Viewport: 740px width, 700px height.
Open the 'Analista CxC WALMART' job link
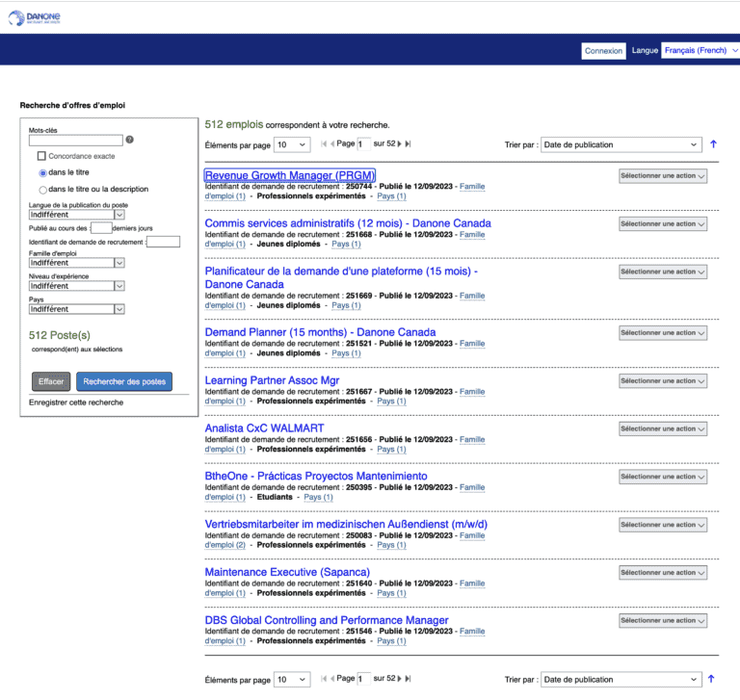click(x=264, y=428)
